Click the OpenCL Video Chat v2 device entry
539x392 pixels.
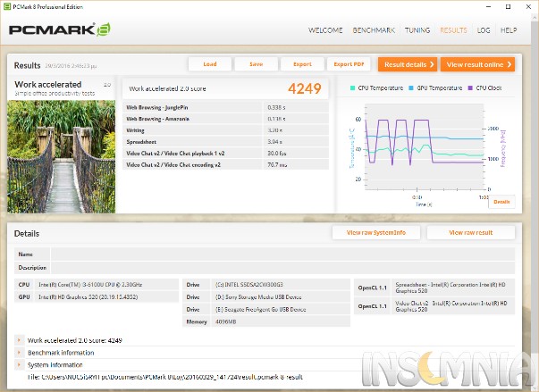tap(434, 306)
